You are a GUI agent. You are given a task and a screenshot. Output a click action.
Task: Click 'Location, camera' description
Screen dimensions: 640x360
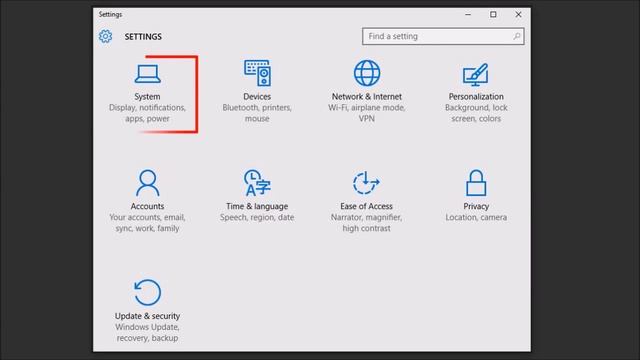click(476, 218)
